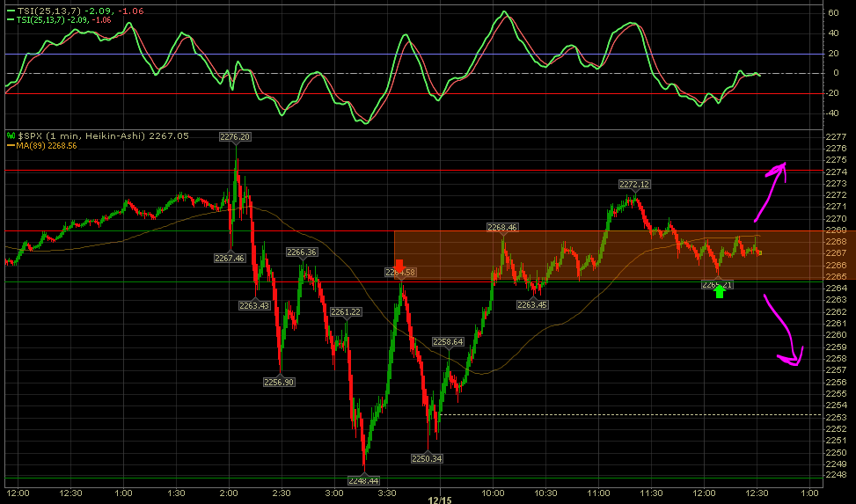This screenshot has height=504, width=856.
Task: Click the 2276.20 high price bubble
Action: (x=235, y=136)
